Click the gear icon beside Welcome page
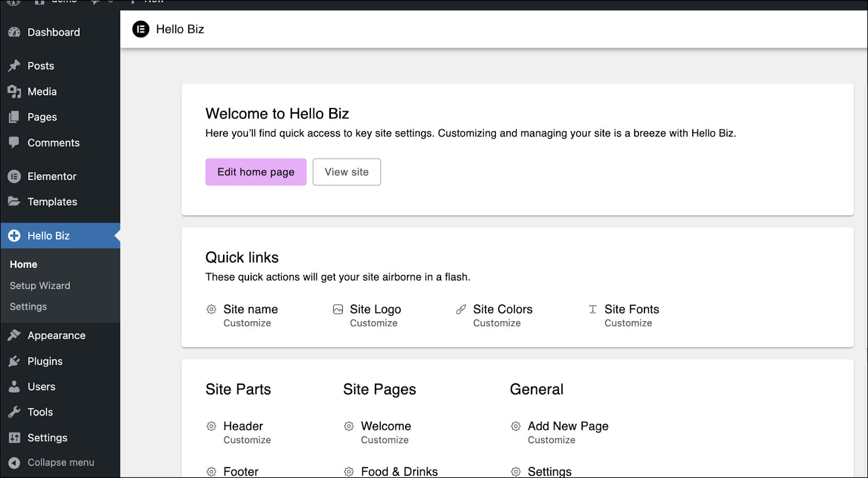Viewport: 868px width, 478px height. coord(349,426)
